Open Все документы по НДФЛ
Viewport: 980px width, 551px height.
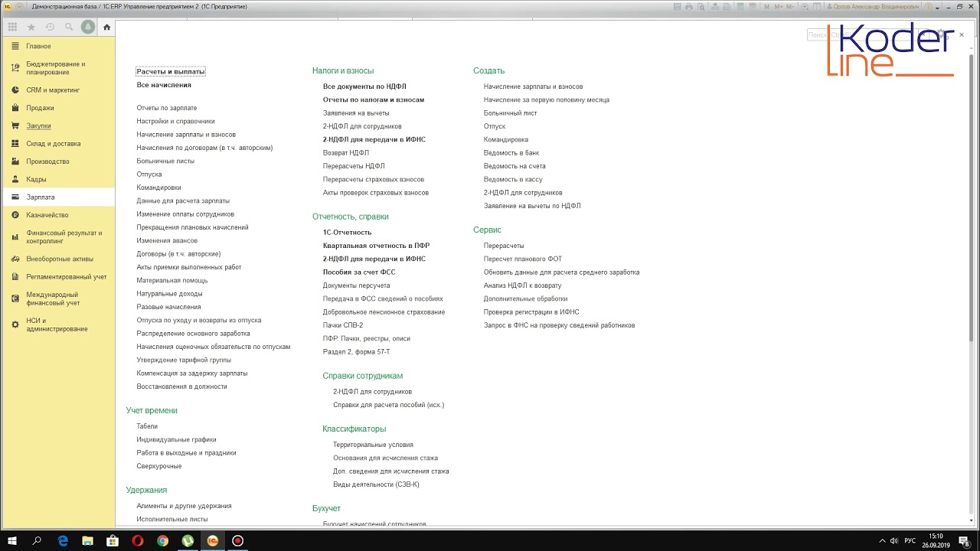pyautogui.click(x=364, y=86)
